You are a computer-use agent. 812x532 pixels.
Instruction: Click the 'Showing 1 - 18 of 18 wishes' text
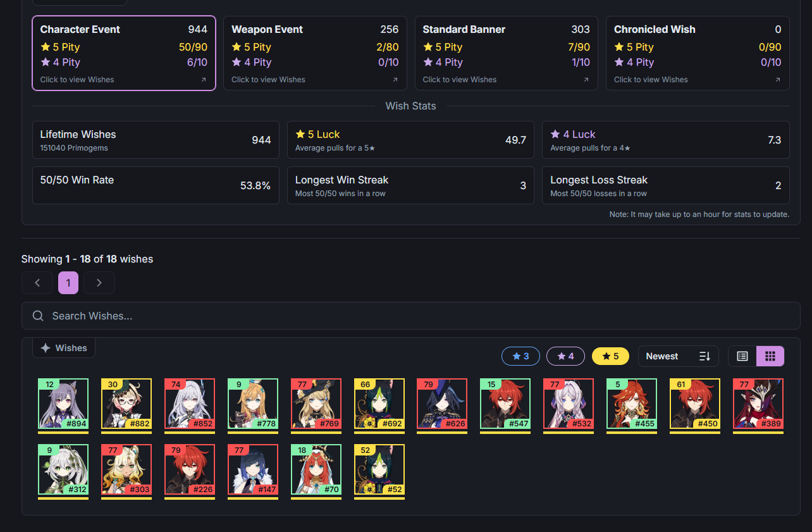[x=87, y=259]
